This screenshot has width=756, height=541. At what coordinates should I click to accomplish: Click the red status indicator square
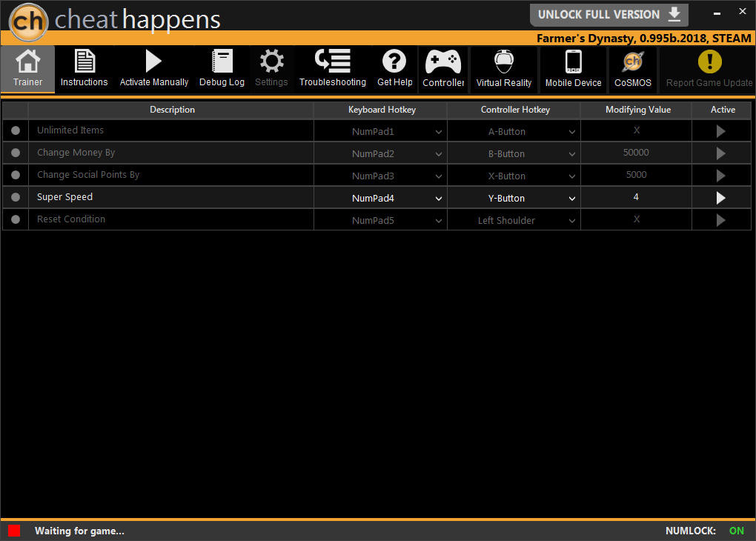pyautogui.click(x=14, y=531)
